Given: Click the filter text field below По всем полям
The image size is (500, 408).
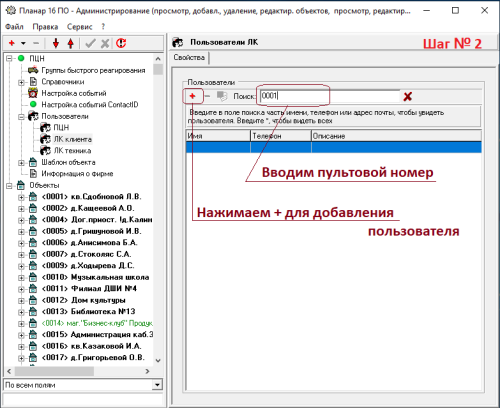Looking at the screenshot, I should point(83,399).
